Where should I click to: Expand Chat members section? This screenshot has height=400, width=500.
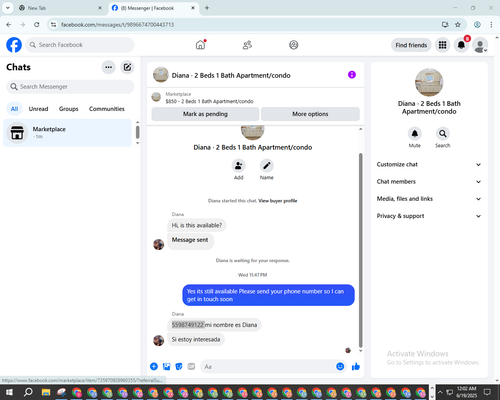[429, 182]
